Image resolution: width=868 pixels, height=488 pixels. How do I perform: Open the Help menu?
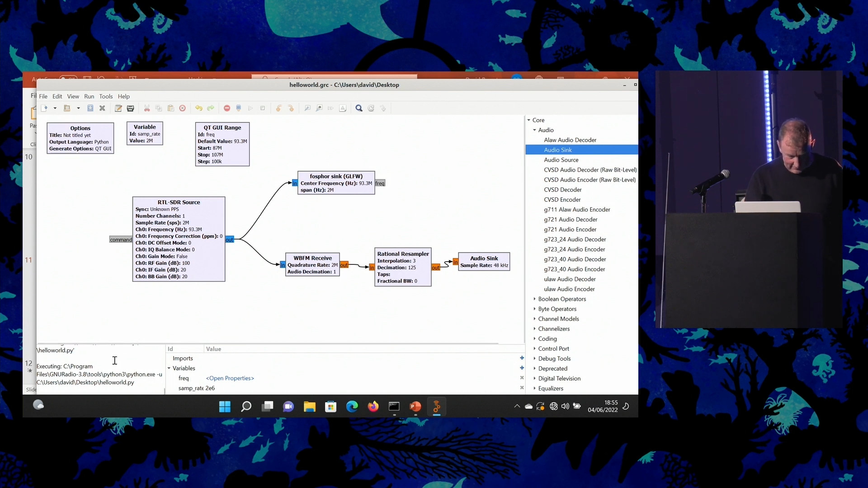tap(124, 96)
